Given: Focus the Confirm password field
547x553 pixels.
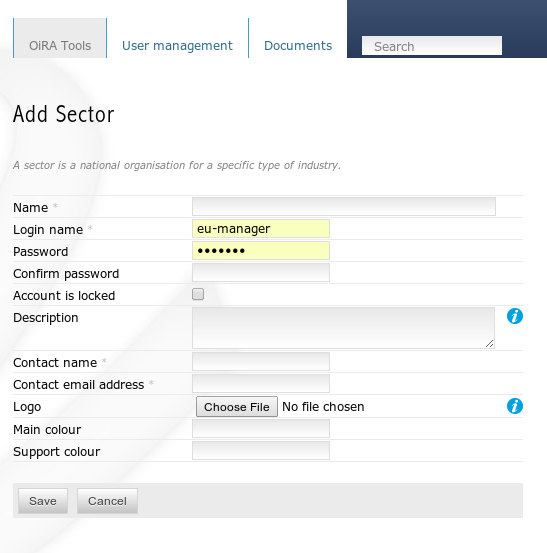Looking at the screenshot, I should point(261,272).
